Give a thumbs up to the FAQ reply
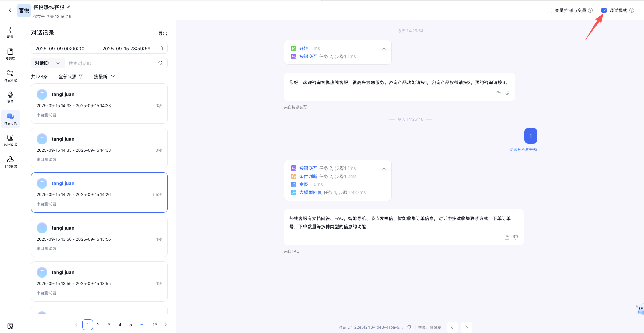 pos(507,237)
